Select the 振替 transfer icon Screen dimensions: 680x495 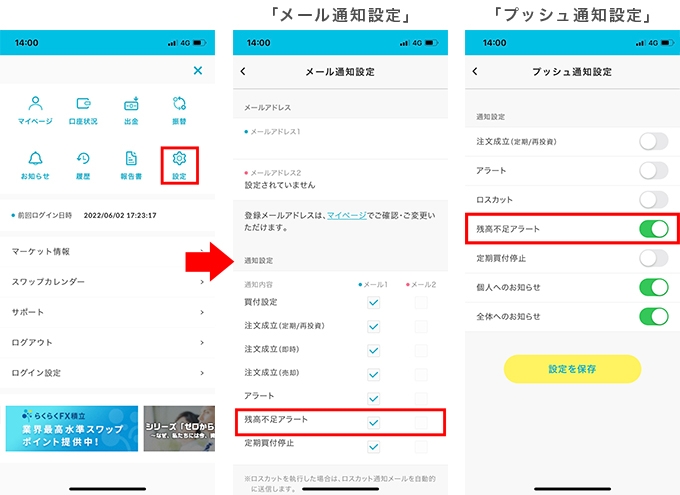pyautogui.click(x=180, y=109)
